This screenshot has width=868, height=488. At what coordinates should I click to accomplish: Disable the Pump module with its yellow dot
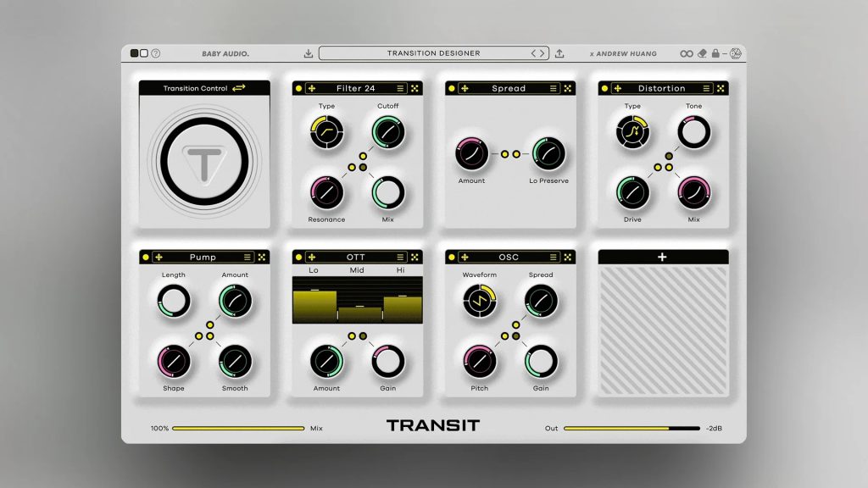[x=145, y=257]
